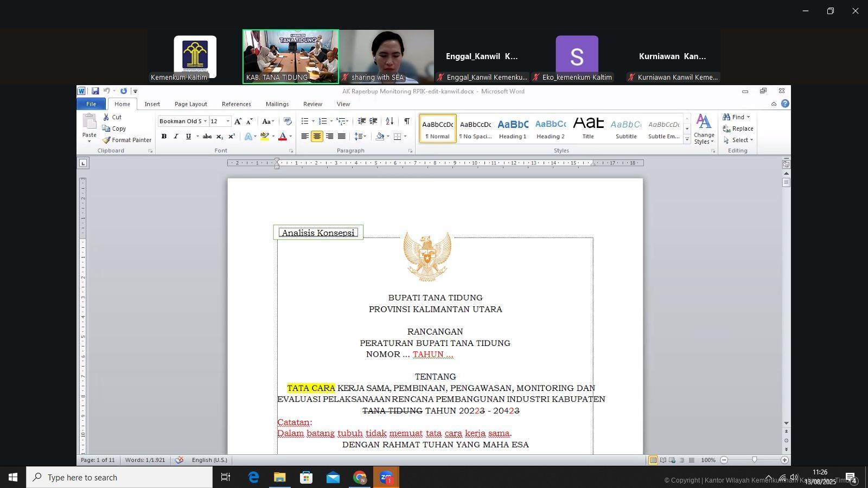The image size is (868, 488).
Task: Click the Shrink Font icon
Action: (250, 121)
